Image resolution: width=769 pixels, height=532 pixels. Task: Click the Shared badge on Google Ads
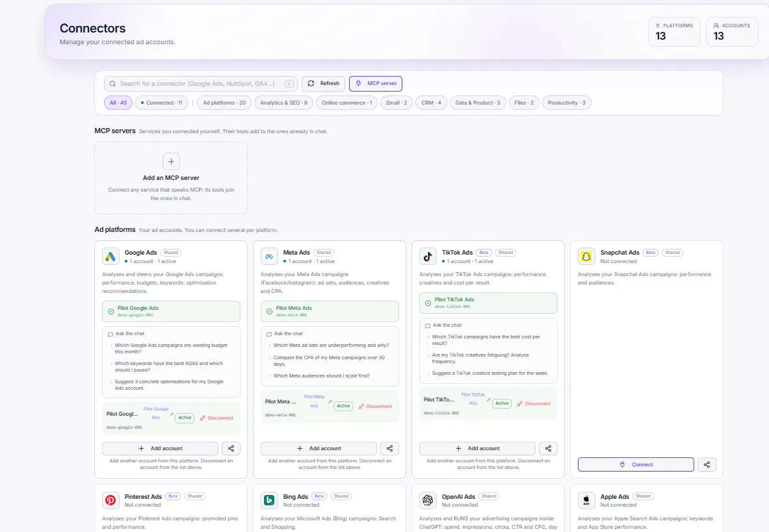171,253
